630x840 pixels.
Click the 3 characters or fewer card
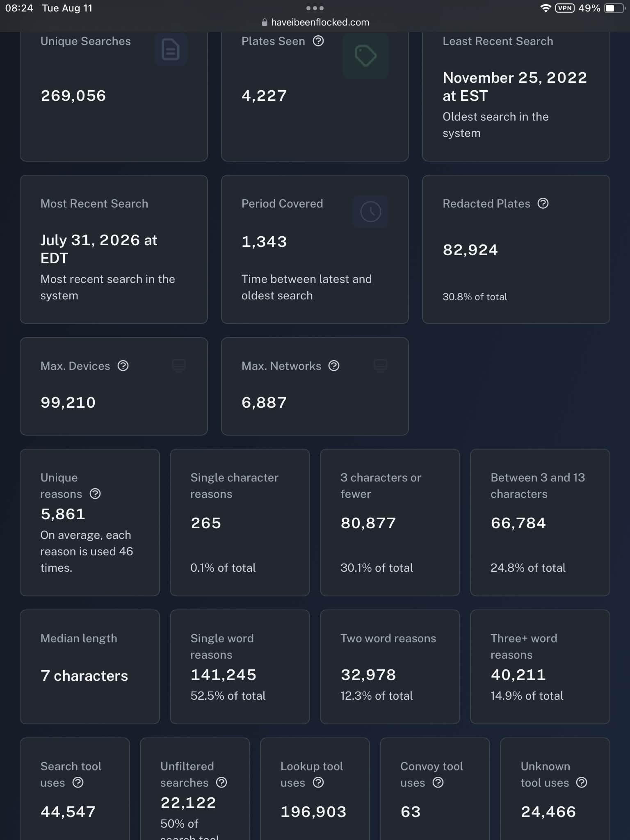[390, 523]
